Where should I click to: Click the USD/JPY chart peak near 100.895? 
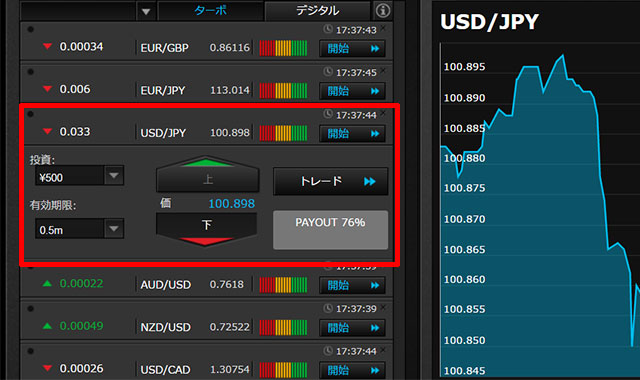563,55
